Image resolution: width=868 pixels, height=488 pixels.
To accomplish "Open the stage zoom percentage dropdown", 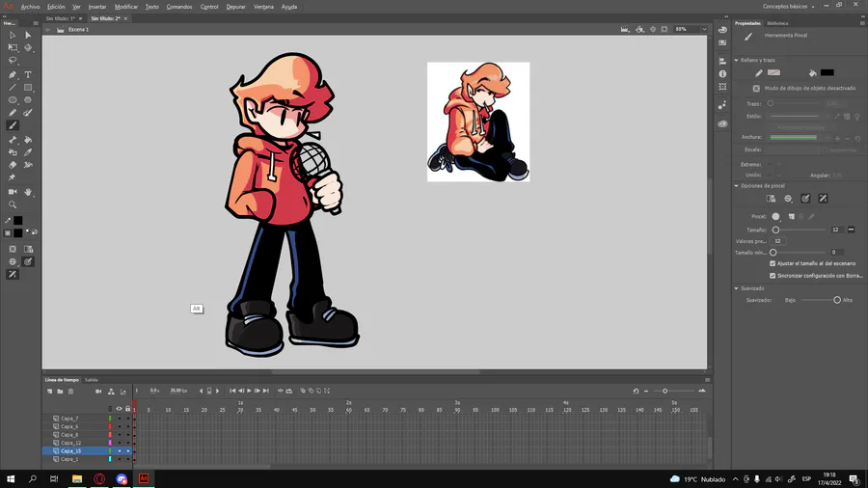I will coord(704,29).
